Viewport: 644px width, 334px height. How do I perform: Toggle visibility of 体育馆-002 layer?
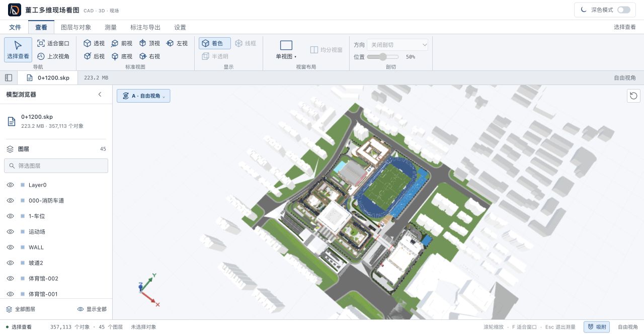10,279
